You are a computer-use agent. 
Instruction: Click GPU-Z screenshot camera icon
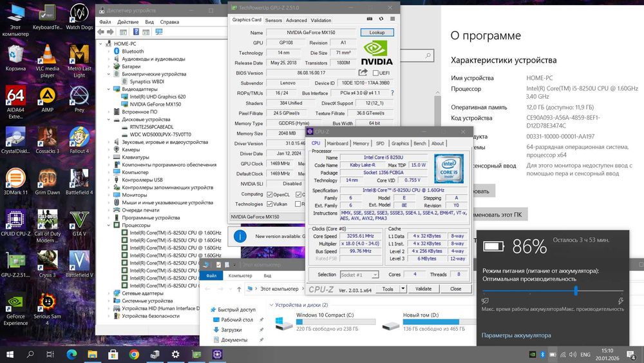370,19
